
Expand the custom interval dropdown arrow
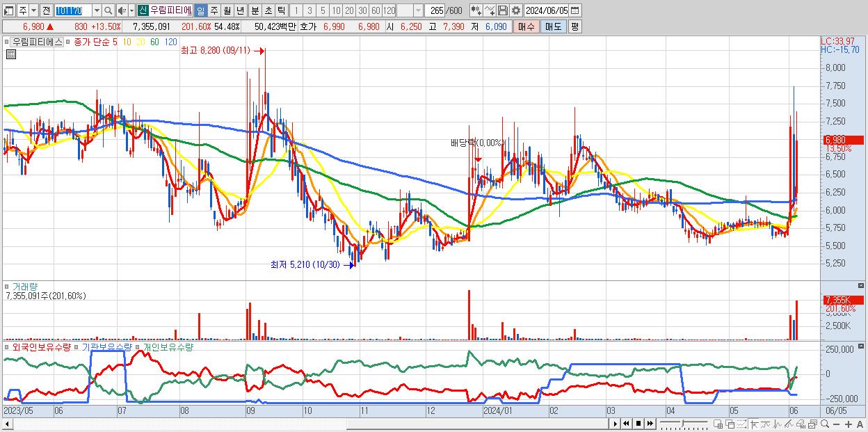click(x=418, y=11)
